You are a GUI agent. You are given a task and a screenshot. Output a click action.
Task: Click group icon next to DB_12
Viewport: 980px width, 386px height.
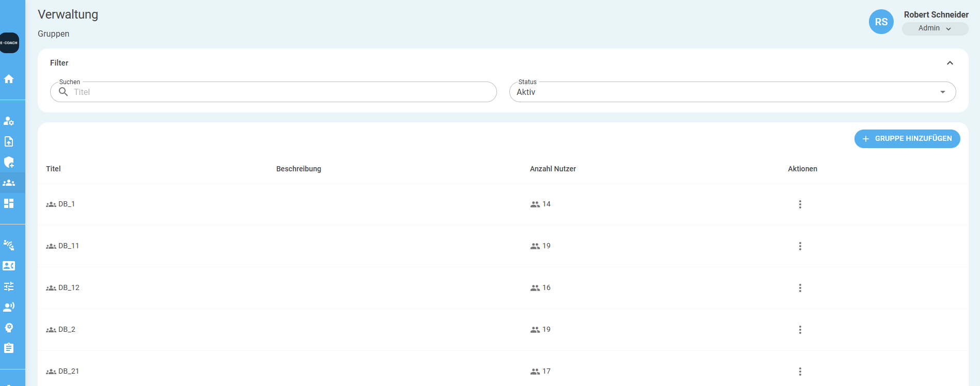(x=51, y=288)
